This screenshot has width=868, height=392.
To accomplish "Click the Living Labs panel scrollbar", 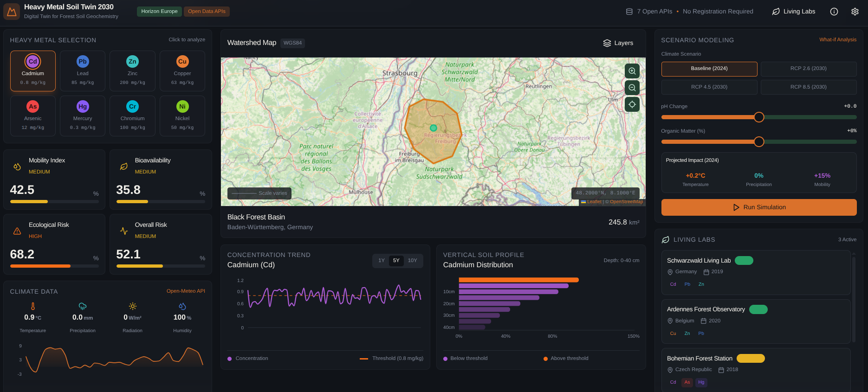I will 854,299.
